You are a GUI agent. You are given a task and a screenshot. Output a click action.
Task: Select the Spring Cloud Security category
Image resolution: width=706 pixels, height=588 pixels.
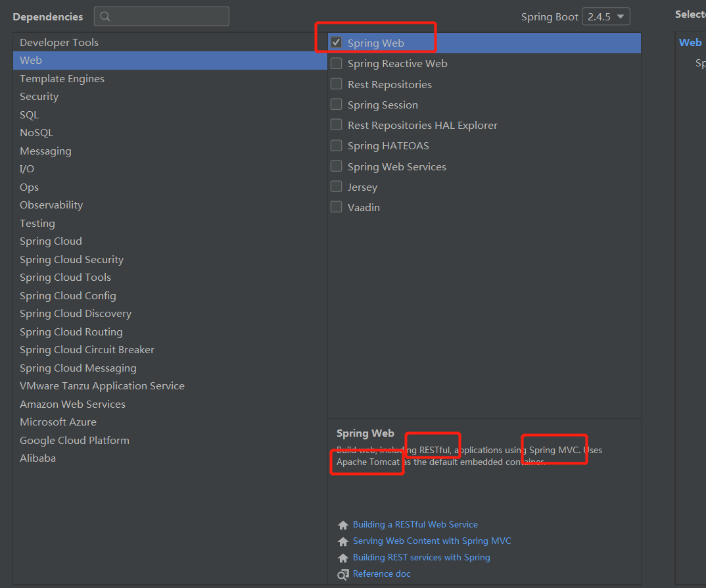pyautogui.click(x=170, y=260)
